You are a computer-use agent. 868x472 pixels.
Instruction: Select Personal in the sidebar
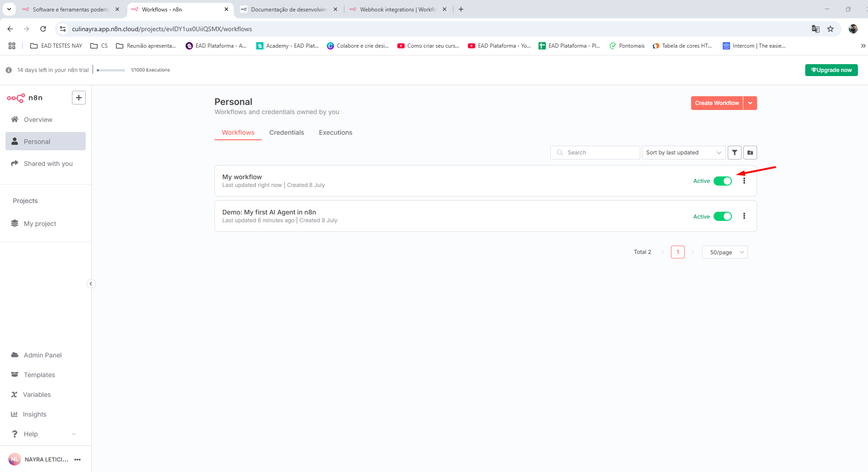coord(45,142)
